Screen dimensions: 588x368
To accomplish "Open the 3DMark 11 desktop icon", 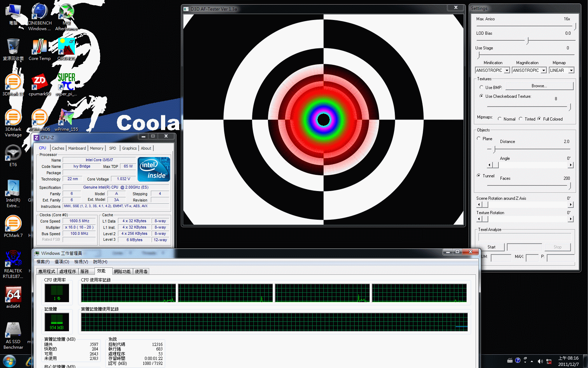I will click(x=13, y=85).
